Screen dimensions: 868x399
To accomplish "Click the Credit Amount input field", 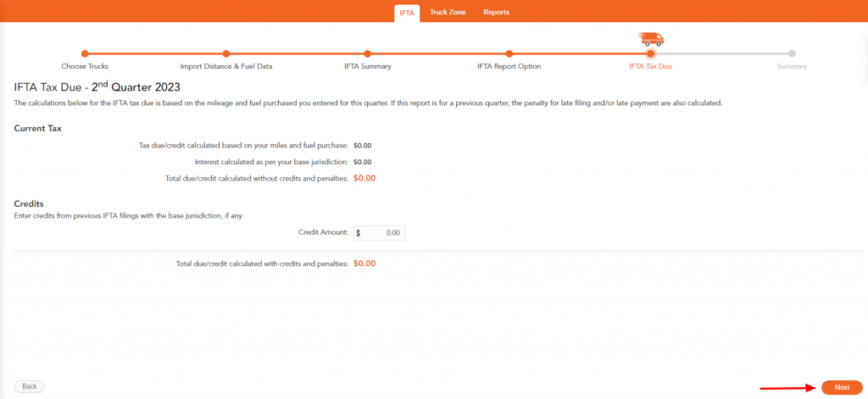I will pyautogui.click(x=379, y=233).
